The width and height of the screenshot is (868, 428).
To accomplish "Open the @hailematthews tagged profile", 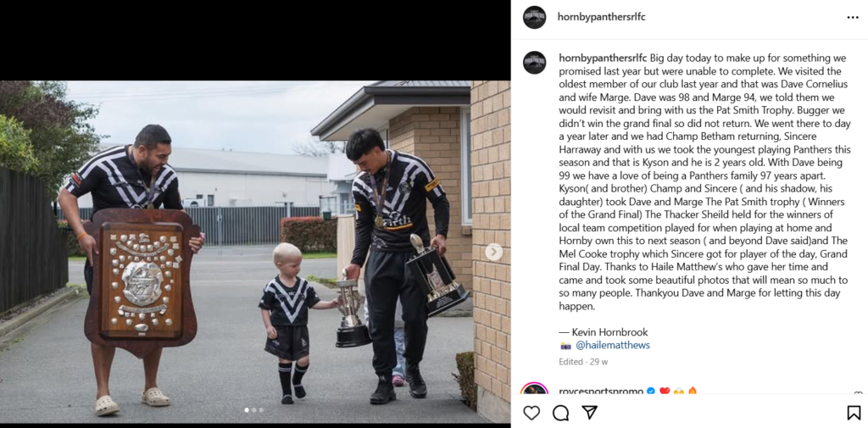I will 613,345.
